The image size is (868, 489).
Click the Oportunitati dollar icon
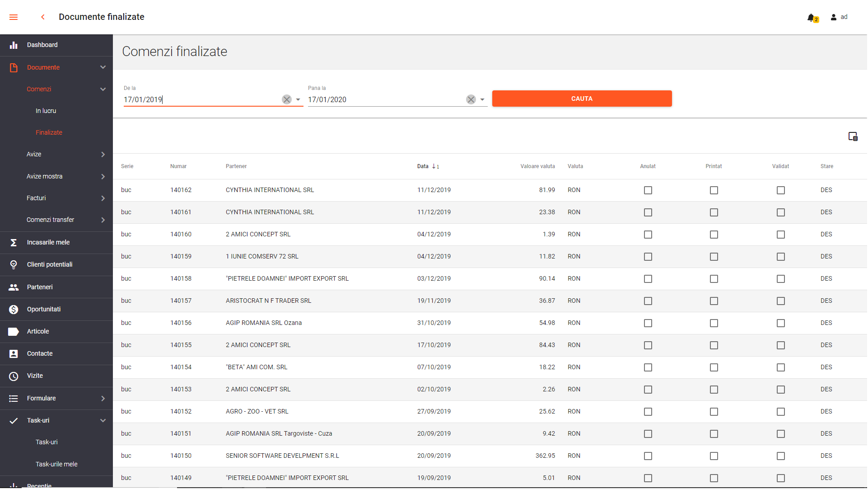click(14, 310)
